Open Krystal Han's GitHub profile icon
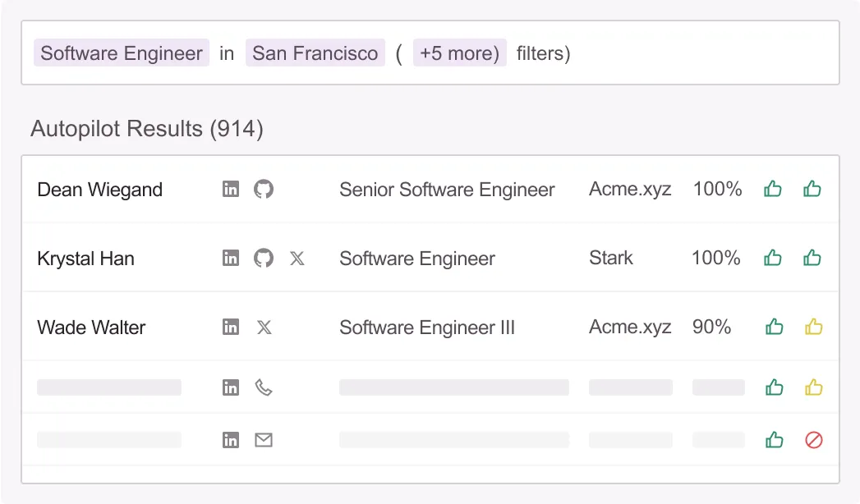860x504 pixels. point(264,258)
